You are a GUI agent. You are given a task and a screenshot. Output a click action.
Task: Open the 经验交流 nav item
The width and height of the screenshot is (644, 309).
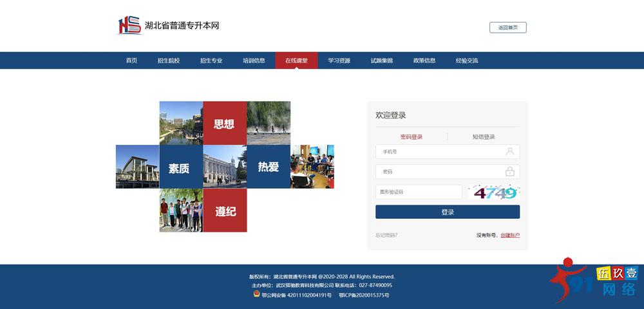[x=466, y=61]
